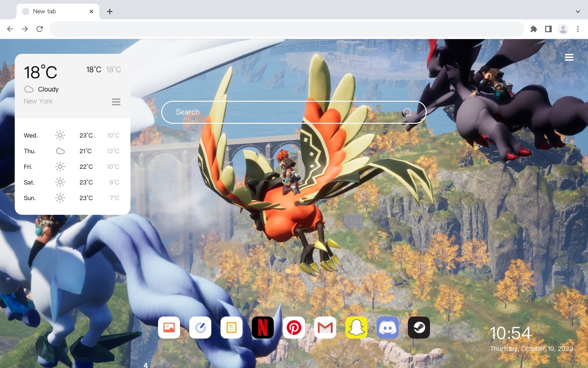Open the page hamburger menu at top right
The height and width of the screenshot is (368, 588).
click(569, 57)
